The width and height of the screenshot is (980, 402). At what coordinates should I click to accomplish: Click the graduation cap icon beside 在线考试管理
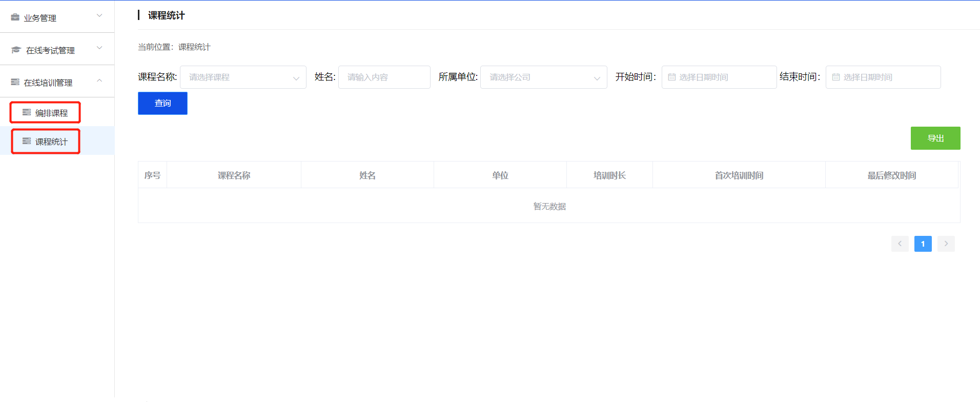(x=16, y=50)
